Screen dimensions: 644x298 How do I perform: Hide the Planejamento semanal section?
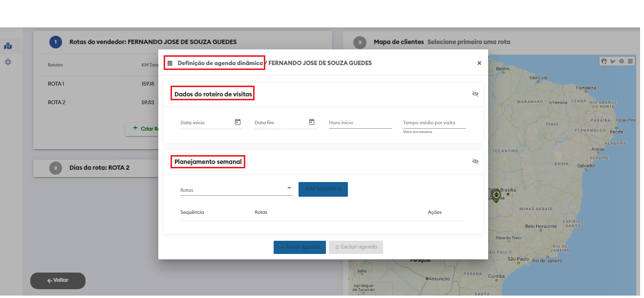475,161
